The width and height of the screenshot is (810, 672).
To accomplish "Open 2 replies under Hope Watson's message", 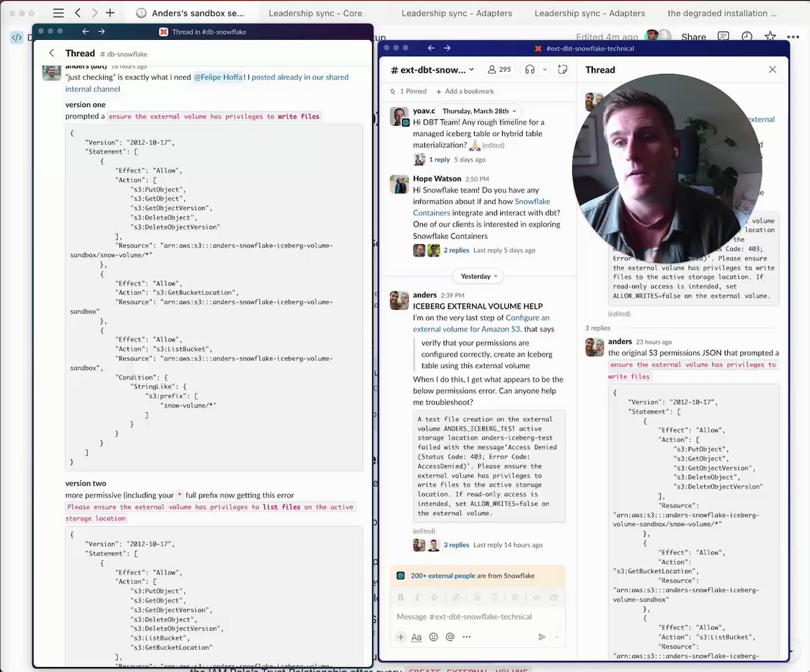I will (456, 250).
